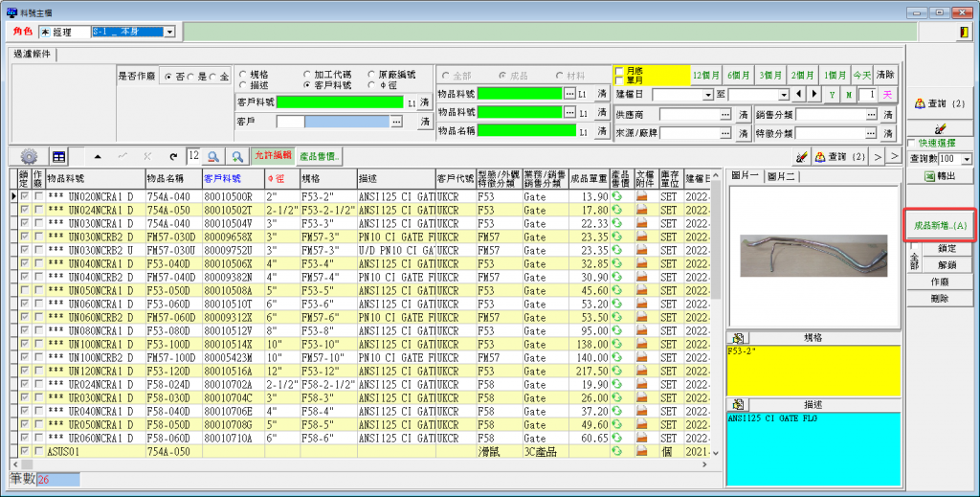Image resolution: width=980 pixels, height=497 pixels.
Task: Switch to the 圖片二 tab
Action: pyautogui.click(x=783, y=176)
